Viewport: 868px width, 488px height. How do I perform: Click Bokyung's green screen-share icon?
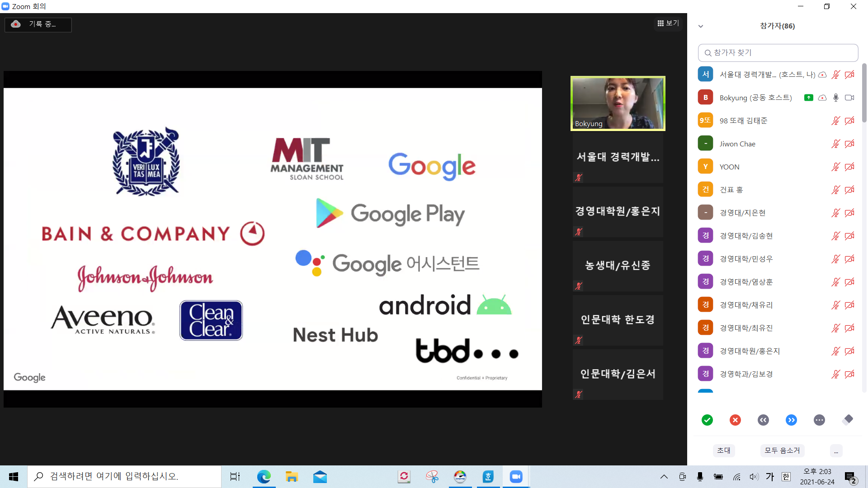click(809, 98)
